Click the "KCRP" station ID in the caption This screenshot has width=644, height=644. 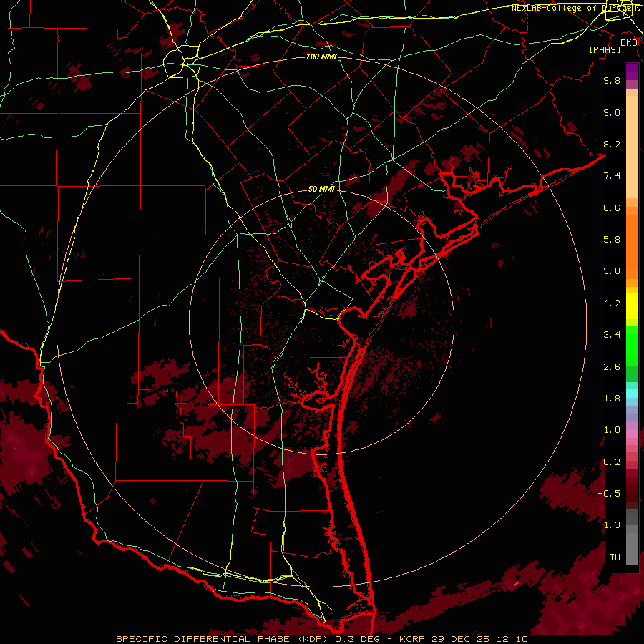[412, 639]
